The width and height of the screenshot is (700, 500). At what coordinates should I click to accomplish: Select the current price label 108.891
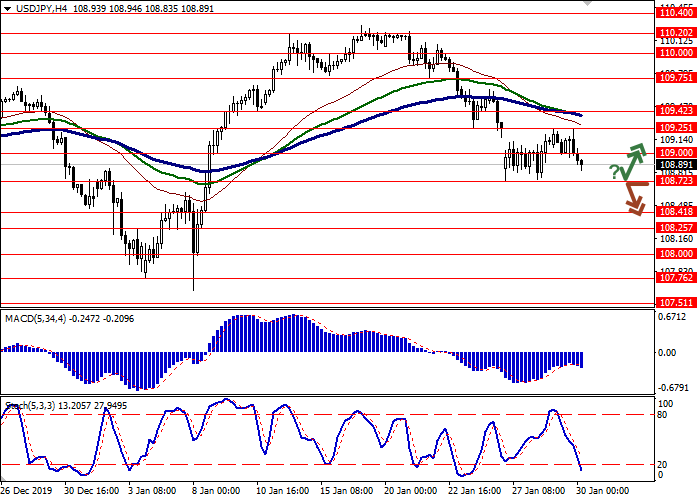676,164
